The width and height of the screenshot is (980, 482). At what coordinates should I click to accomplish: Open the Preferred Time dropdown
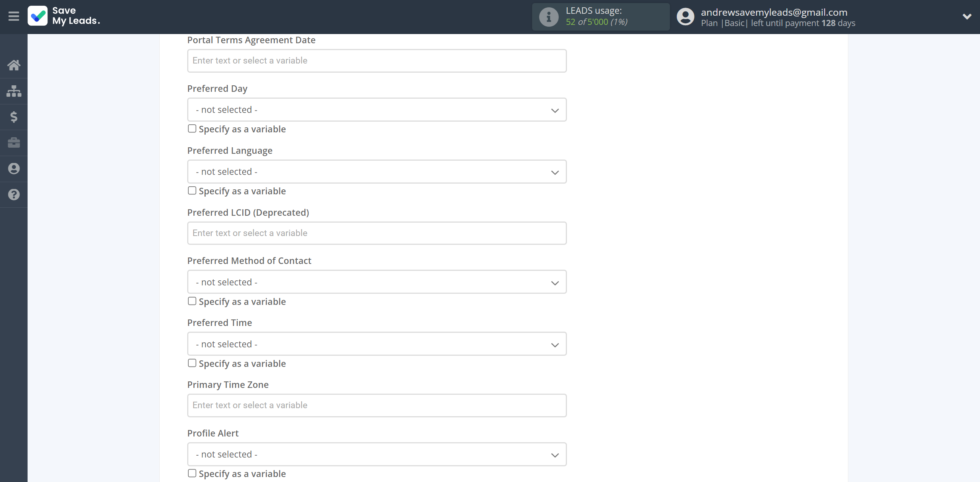point(377,344)
